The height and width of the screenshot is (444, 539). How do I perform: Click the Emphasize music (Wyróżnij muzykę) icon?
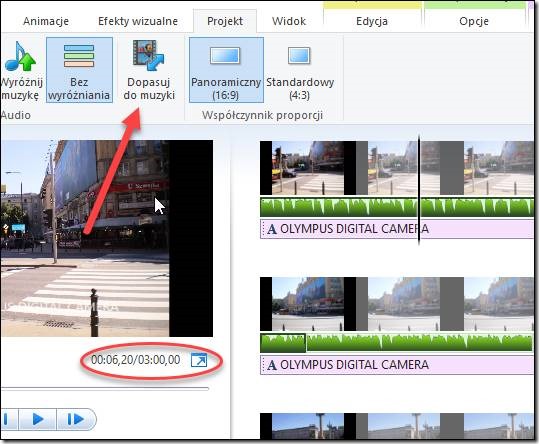pos(21,56)
